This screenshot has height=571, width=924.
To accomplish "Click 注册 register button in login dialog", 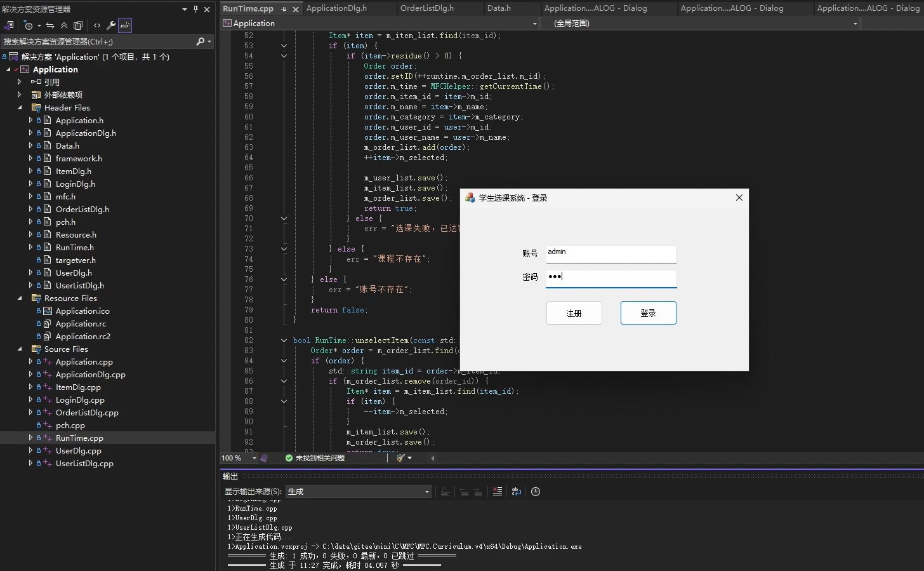I will point(574,313).
